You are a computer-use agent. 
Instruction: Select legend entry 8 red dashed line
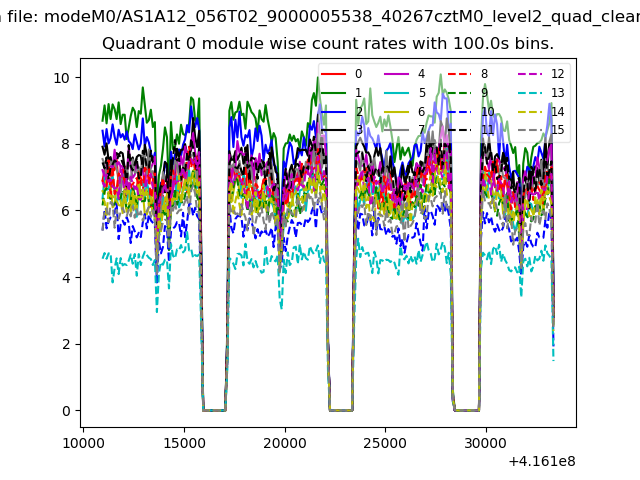[x=468, y=74]
